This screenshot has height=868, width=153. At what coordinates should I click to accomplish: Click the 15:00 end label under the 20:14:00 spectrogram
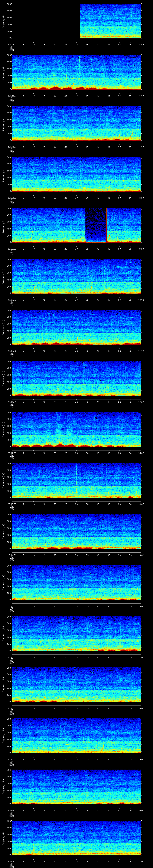click(141, 555)
